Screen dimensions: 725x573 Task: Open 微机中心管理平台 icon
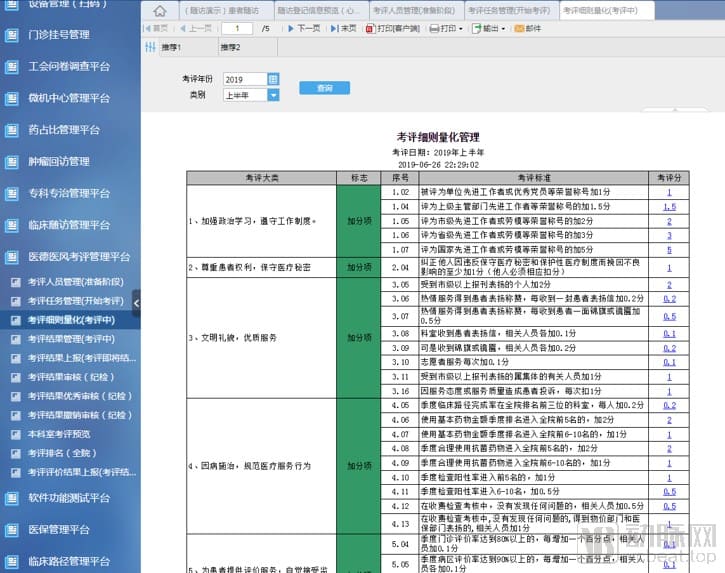click(x=12, y=98)
